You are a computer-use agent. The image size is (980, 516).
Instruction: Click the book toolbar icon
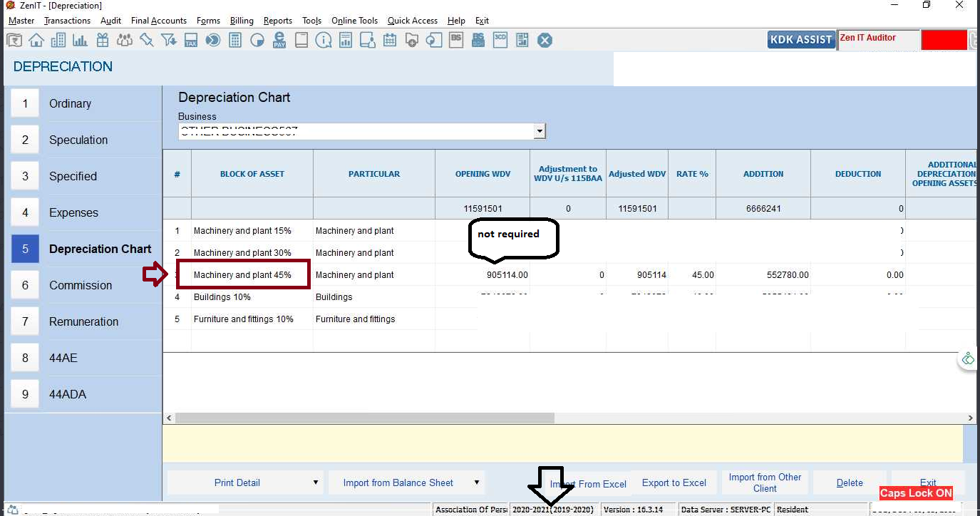[301, 40]
